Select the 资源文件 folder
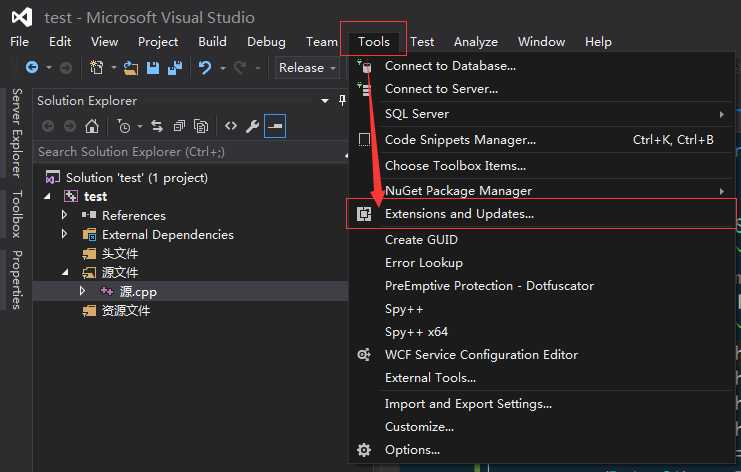This screenshot has width=741, height=472. click(126, 310)
